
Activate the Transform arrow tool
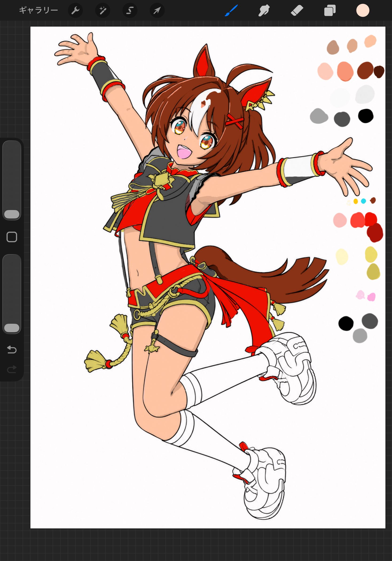[x=157, y=10]
